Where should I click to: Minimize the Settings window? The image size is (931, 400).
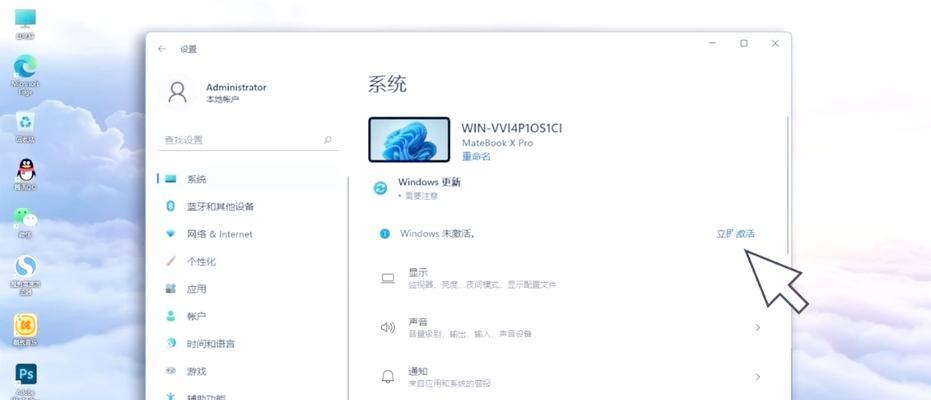coord(712,43)
